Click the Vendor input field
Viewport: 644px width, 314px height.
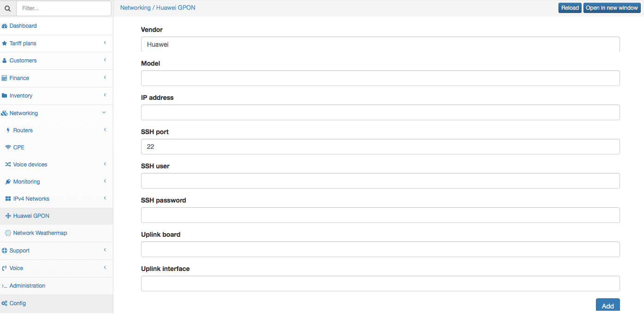380,44
